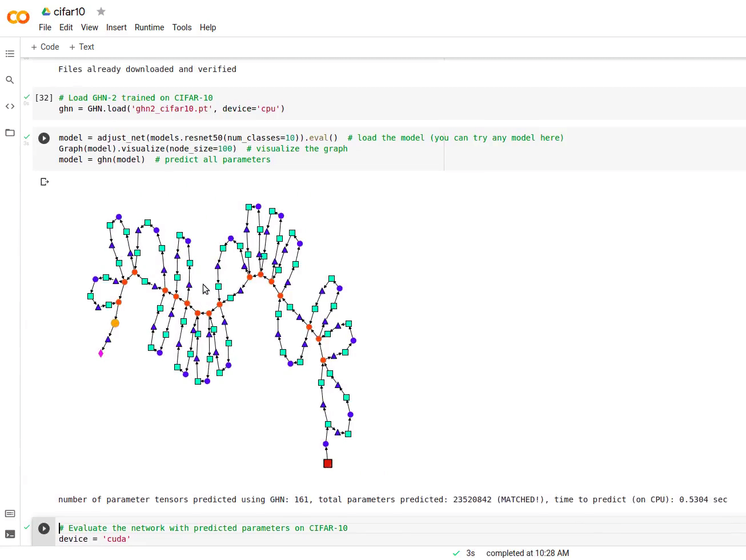Screen dimensions: 746x560
Task: Click the large orange circle node in graph
Action: 115,323
